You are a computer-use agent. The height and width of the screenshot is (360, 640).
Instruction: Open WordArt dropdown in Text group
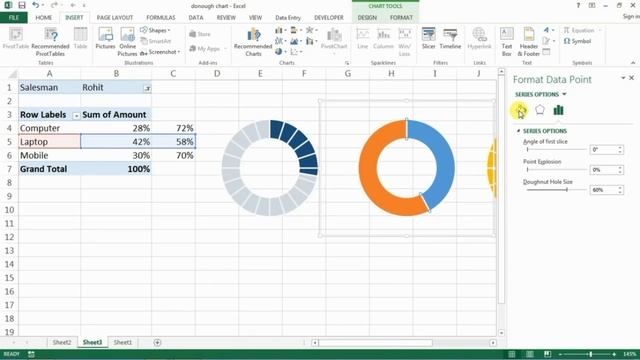coord(548,30)
